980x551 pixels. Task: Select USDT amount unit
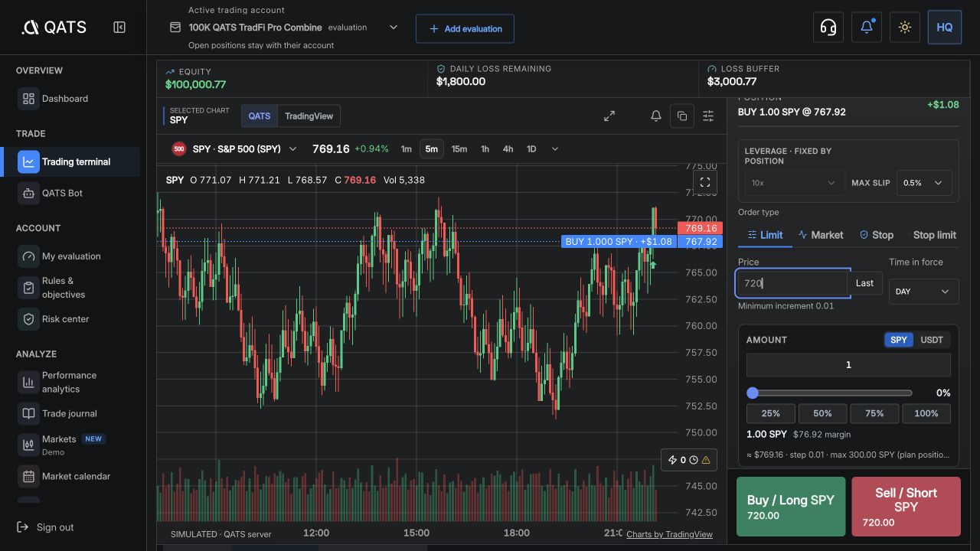pyautogui.click(x=932, y=340)
